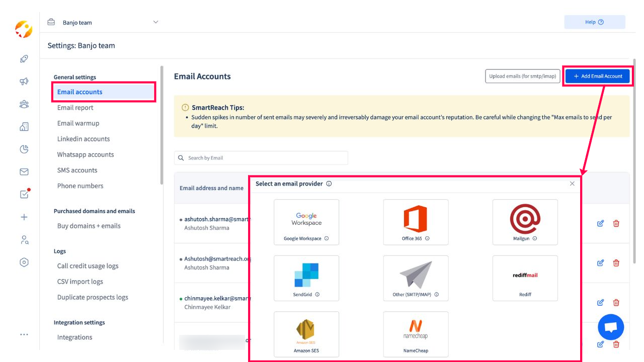This screenshot has width=644, height=362.
Task: Click Add Email Account button
Action: pyautogui.click(x=598, y=76)
